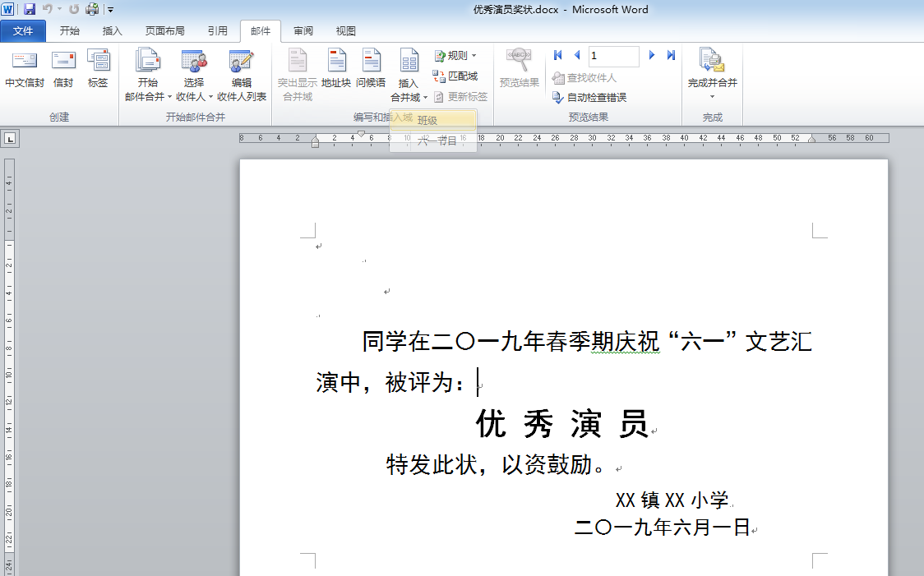Click 编辑收件人列表 icon
This screenshot has width=924, height=576.
coord(242,75)
